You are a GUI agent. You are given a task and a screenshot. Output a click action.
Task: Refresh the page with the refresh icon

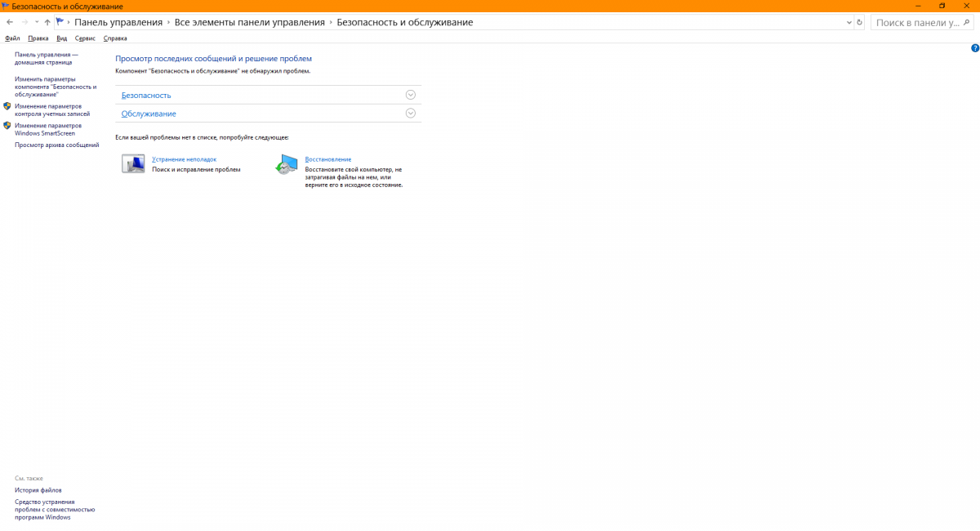pos(859,22)
